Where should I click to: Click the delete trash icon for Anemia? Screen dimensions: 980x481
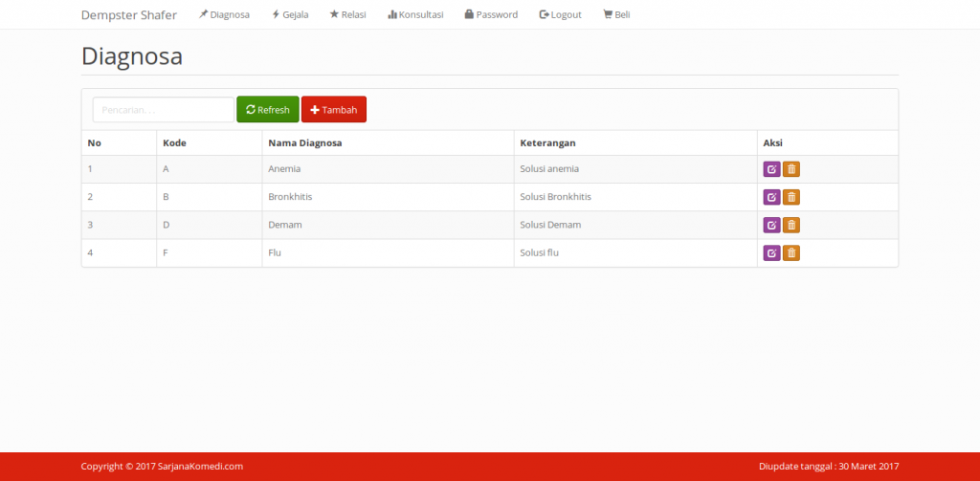click(x=791, y=169)
